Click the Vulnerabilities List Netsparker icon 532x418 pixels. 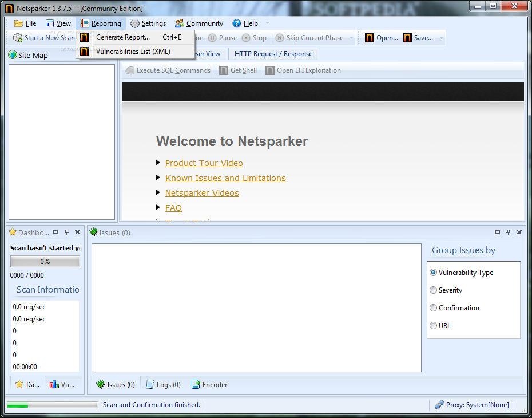click(x=84, y=52)
